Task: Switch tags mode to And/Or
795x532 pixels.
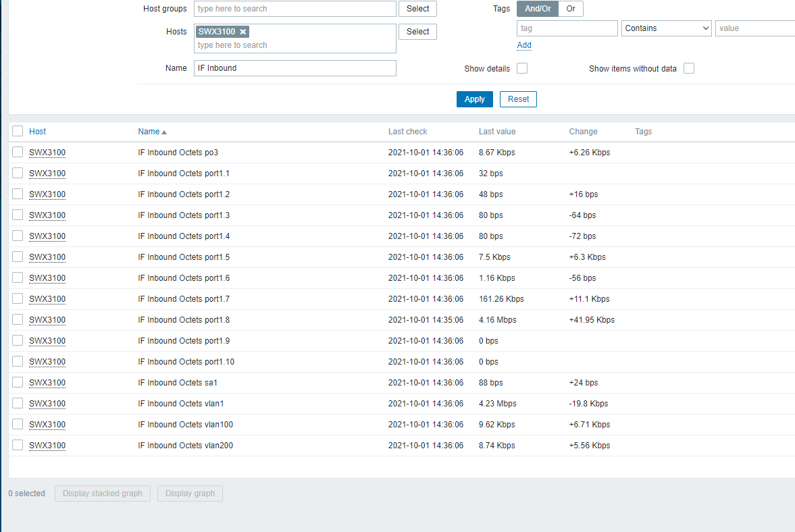Action: [538, 9]
